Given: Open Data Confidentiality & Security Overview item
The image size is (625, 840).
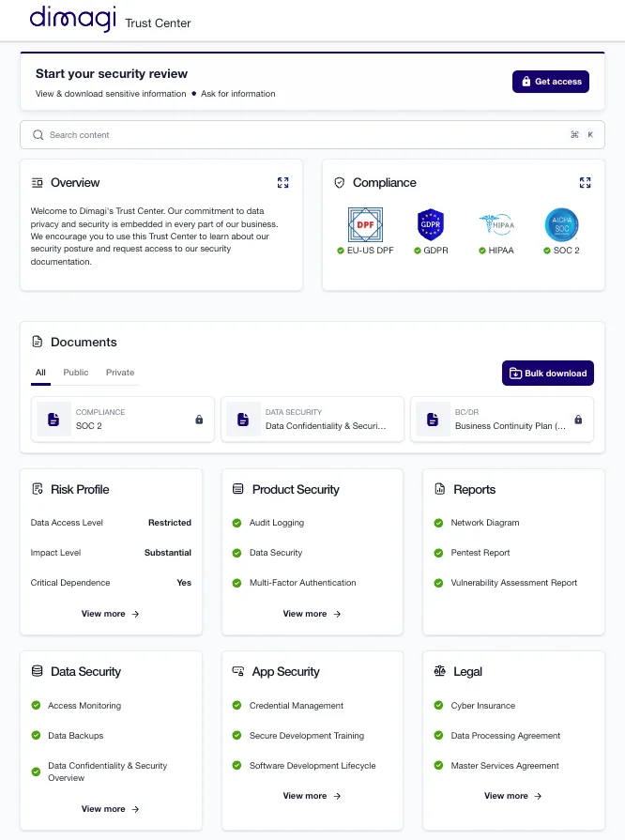Looking at the screenshot, I should (108, 772).
